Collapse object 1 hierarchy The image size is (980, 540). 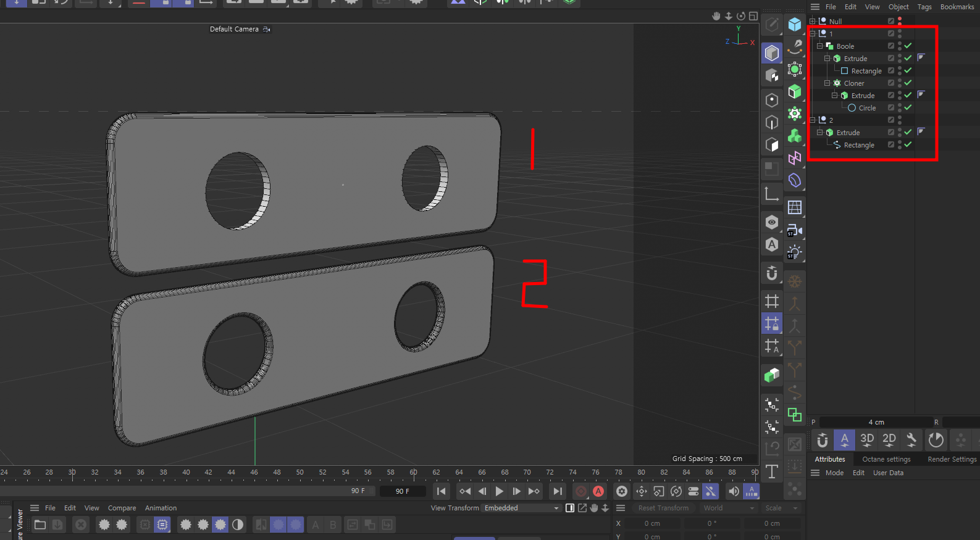[x=813, y=33]
